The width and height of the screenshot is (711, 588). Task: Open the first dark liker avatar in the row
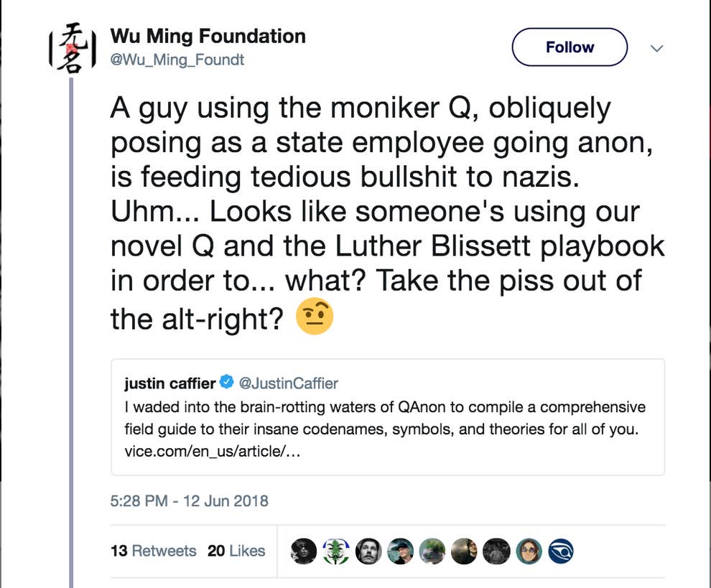[x=303, y=551]
